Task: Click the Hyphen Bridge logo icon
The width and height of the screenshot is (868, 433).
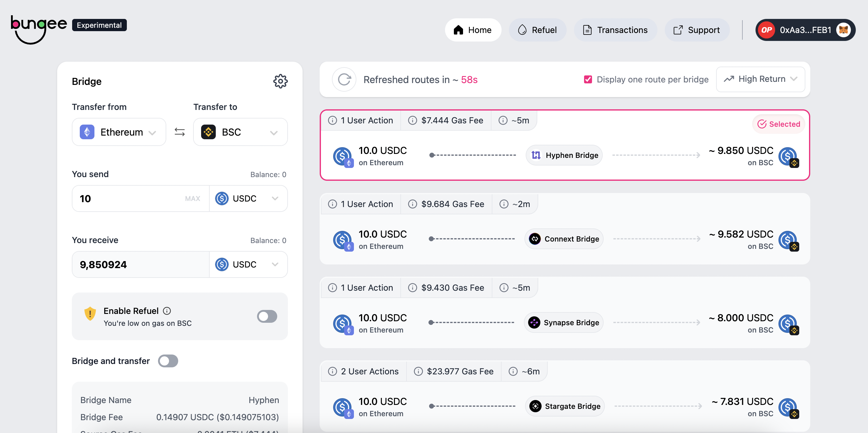Action: [536, 155]
